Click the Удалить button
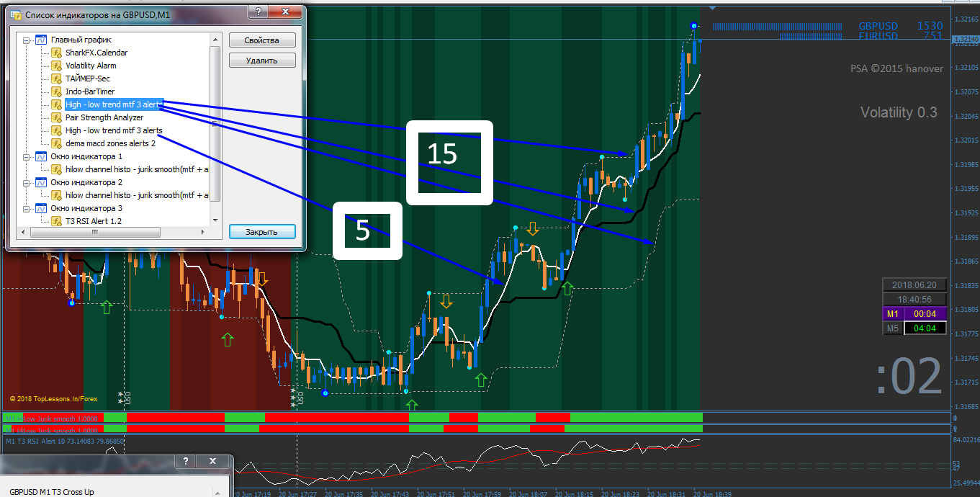Screen dimensions: 980x497 tap(262, 61)
